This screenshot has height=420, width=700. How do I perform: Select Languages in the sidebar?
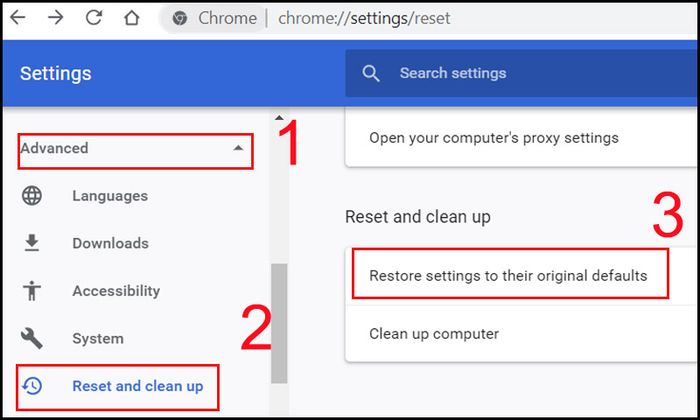[110, 196]
